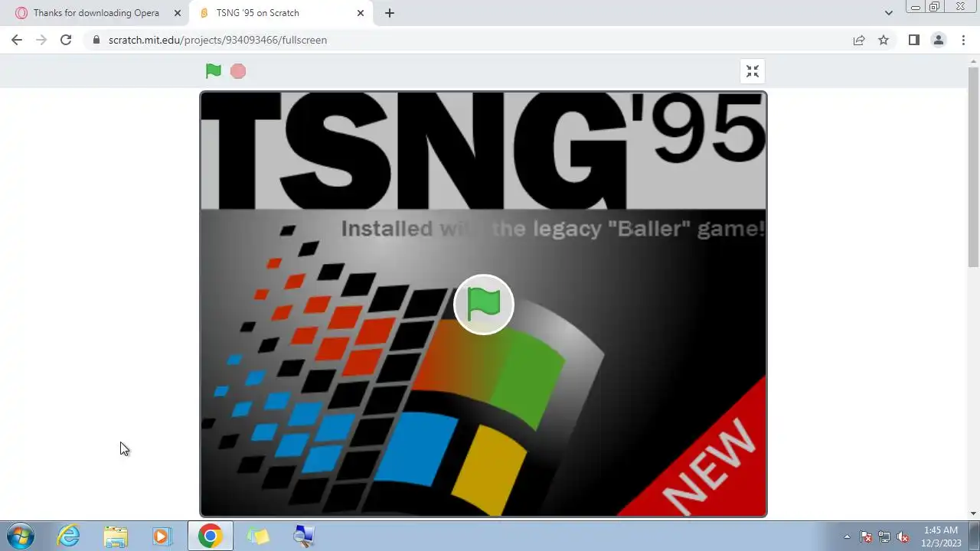The width and height of the screenshot is (980, 551).
Task: Click the scroll down arrow of the page
Action: tap(974, 514)
